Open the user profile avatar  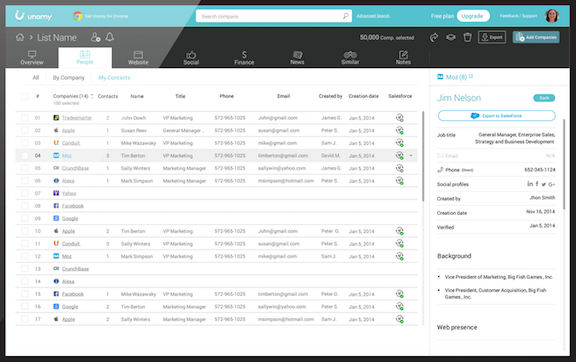point(552,16)
